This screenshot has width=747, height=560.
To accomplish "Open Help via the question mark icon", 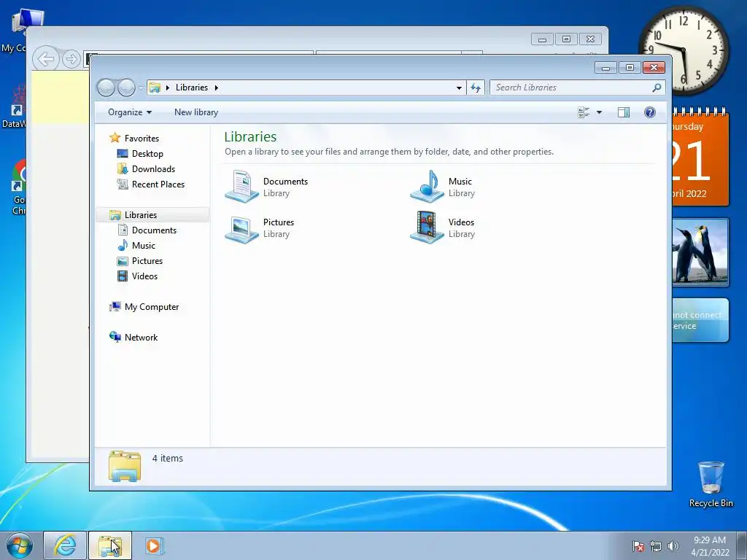I will pyautogui.click(x=650, y=112).
